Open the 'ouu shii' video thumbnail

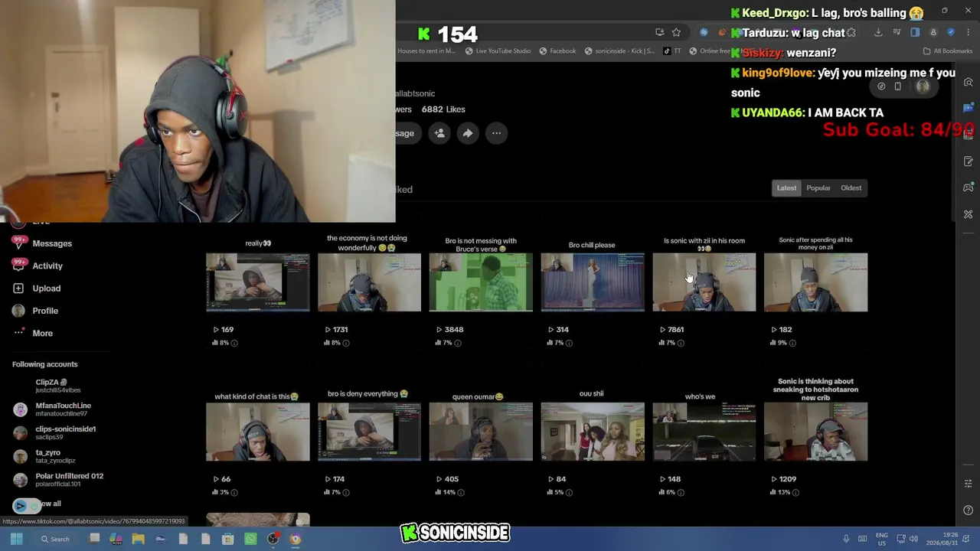593,432
